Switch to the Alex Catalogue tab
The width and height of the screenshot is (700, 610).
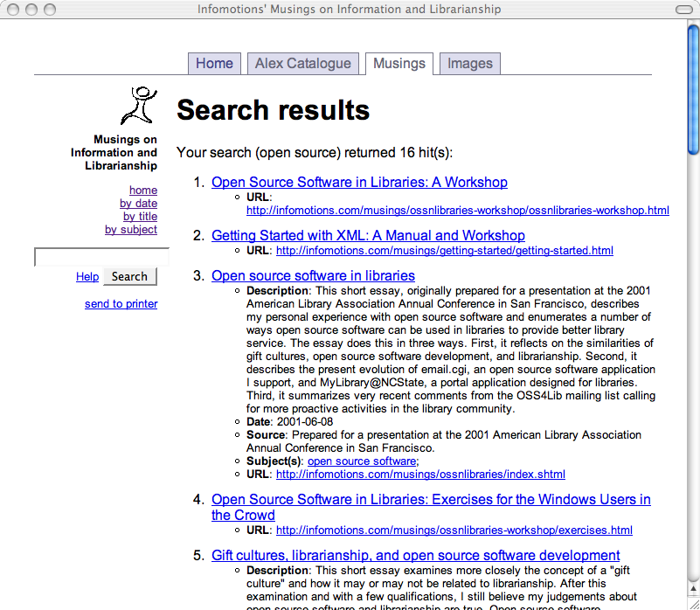pos(302,64)
